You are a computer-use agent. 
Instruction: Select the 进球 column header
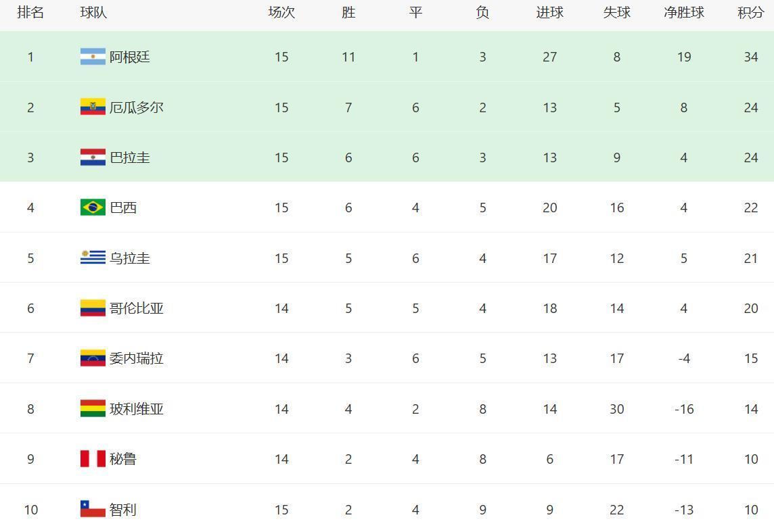549,12
